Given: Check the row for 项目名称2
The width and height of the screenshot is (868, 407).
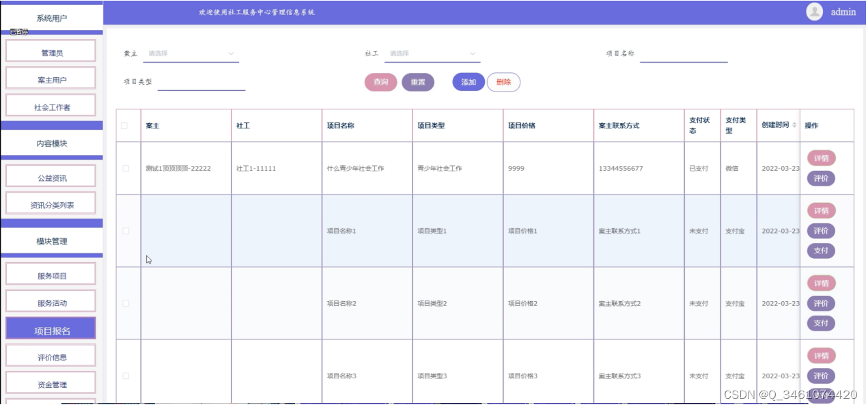Looking at the screenshot, I should tap(126, 303).
